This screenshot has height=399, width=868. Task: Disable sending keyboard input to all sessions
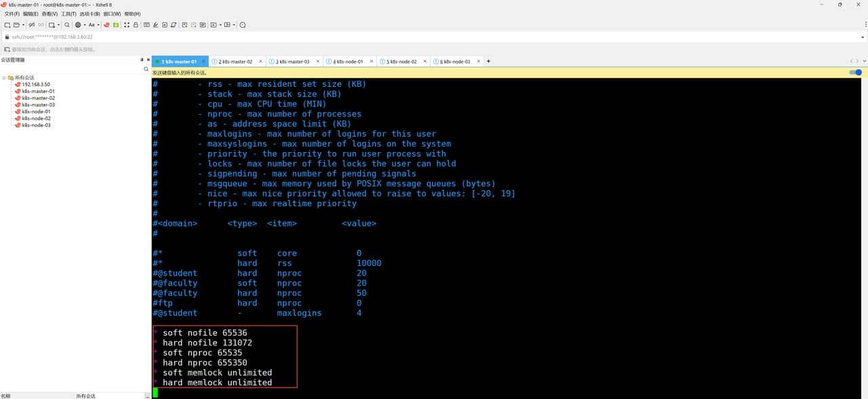click(855, 73)
